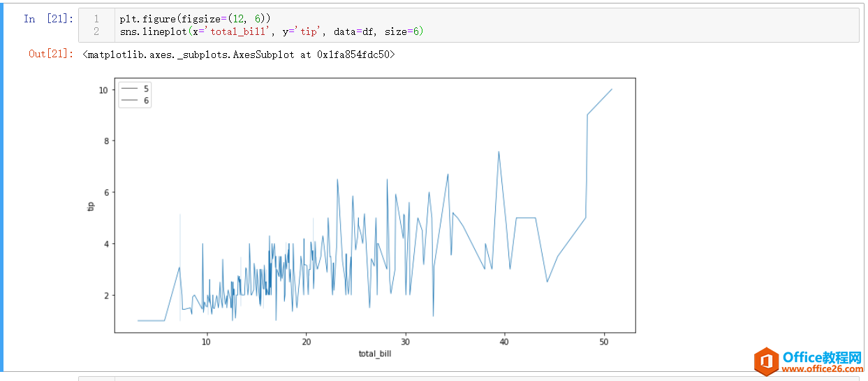Click the tip y-axis label
This screenshot has width=868, height=381.
coord(90,206)
